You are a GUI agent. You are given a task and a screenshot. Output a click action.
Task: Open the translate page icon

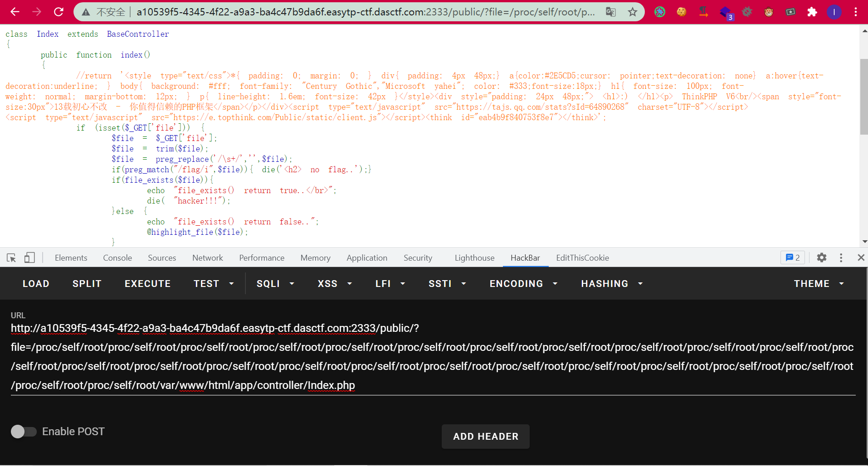[611, 12]
